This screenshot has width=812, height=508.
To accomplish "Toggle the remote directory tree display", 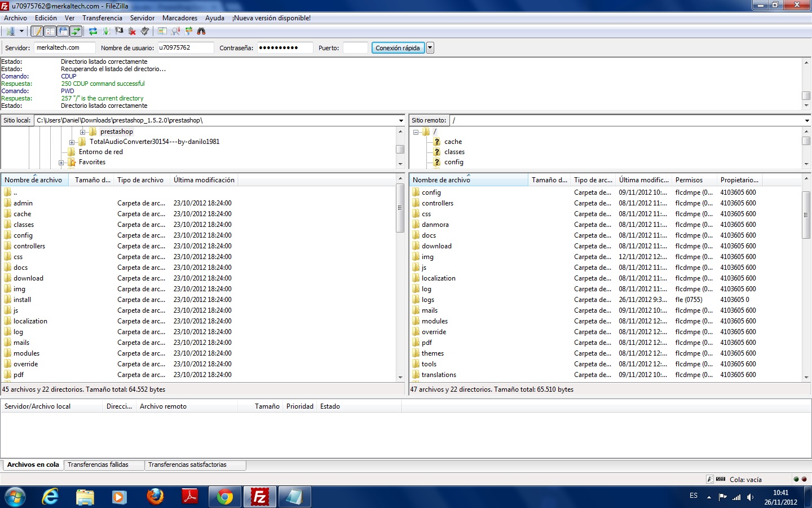I will 63,32.
